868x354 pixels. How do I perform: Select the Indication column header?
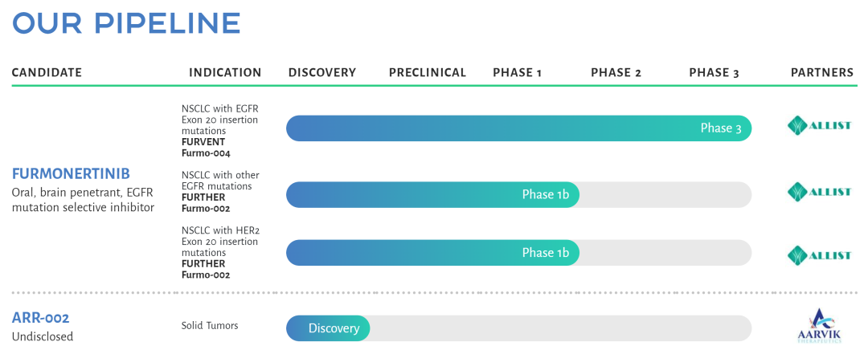[225, 72]
